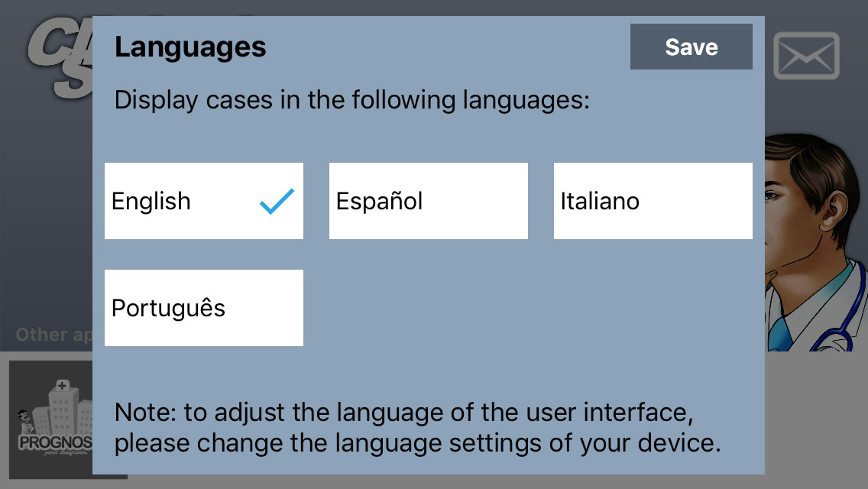Click the doctor's stethoscope
This screenshot has width=868, height=489.
(x=850, y=313)
